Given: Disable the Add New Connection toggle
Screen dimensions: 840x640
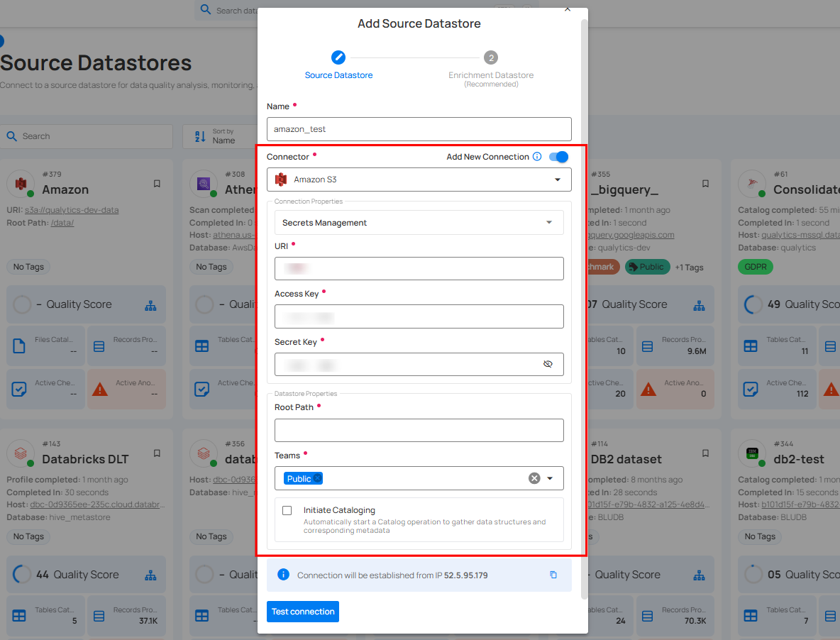Looking at the screenshot, I should point(559,157).
